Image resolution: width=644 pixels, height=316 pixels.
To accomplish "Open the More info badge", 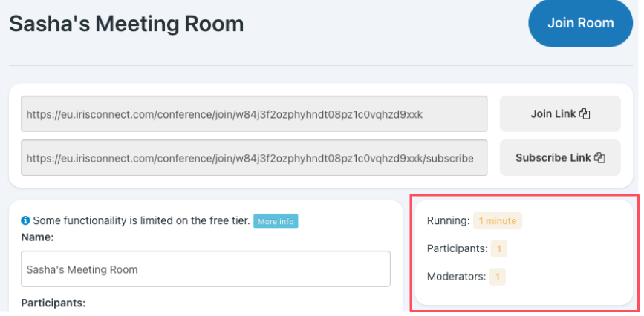I will click(276, 221).
